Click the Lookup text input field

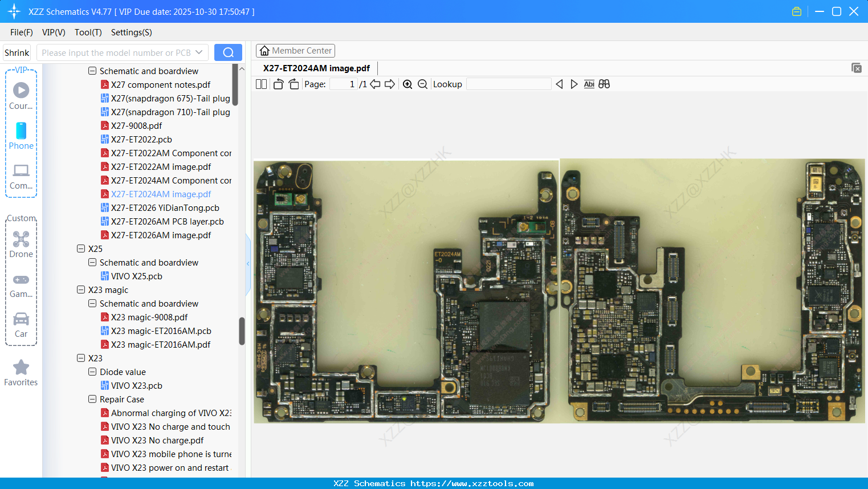pyautogui.click(x=508, y=84)
